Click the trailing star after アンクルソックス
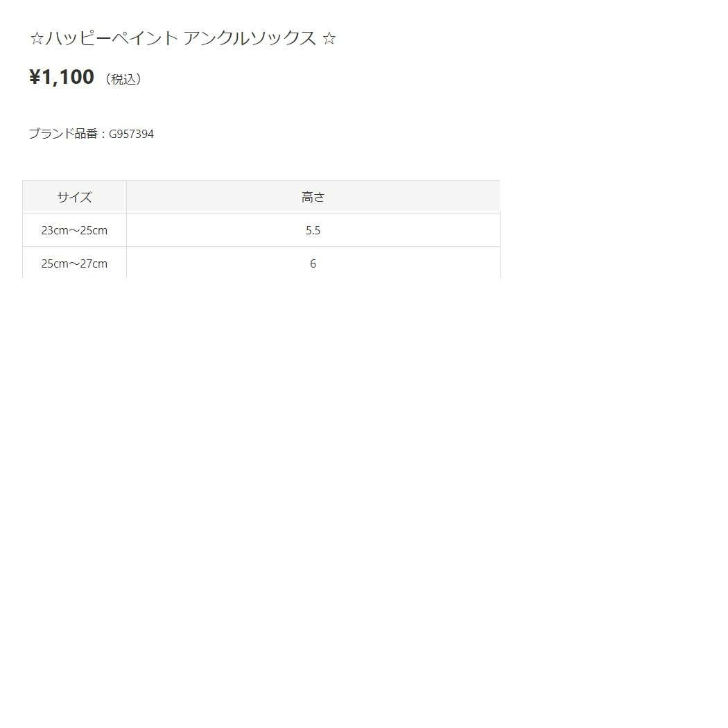Screen dimensions: 728x728 click(x=329, y=39)
